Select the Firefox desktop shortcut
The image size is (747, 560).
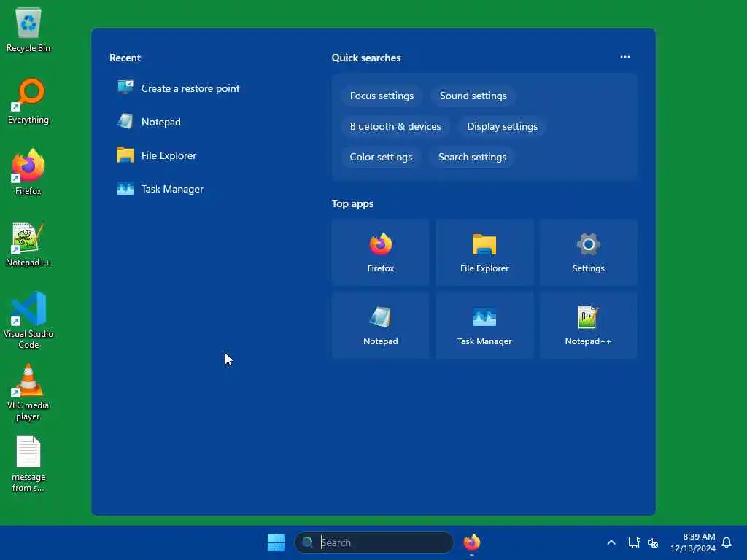click(x=28, y=172)
